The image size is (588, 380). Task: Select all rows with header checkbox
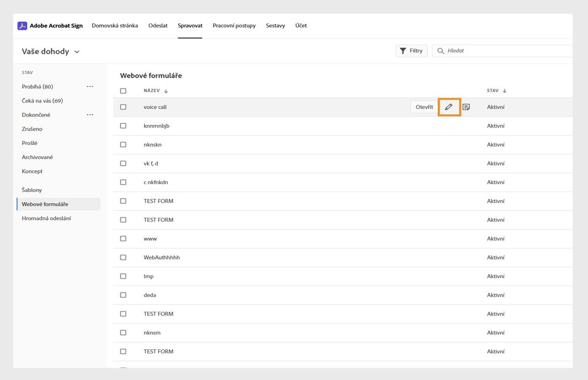(123, 91)
